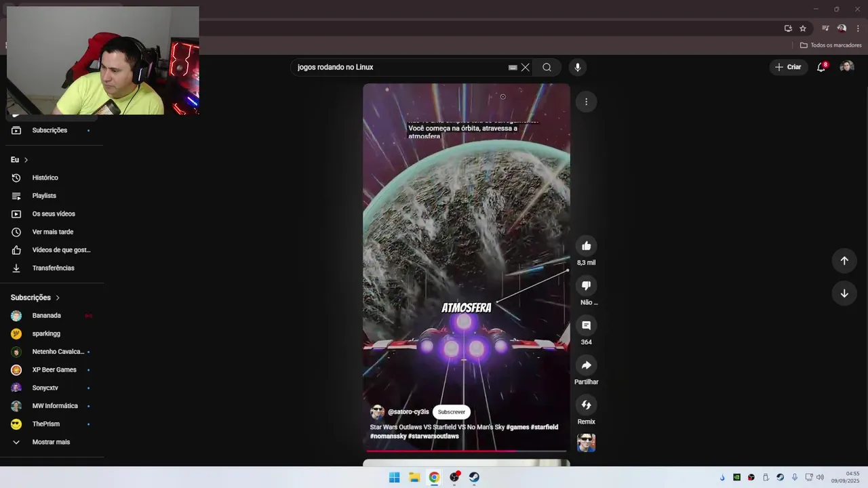The width and height of the screenshot is (868, 488).
Task: Open Ver mais tarde list
Action: pyautogui.click(x=52, y=232)
